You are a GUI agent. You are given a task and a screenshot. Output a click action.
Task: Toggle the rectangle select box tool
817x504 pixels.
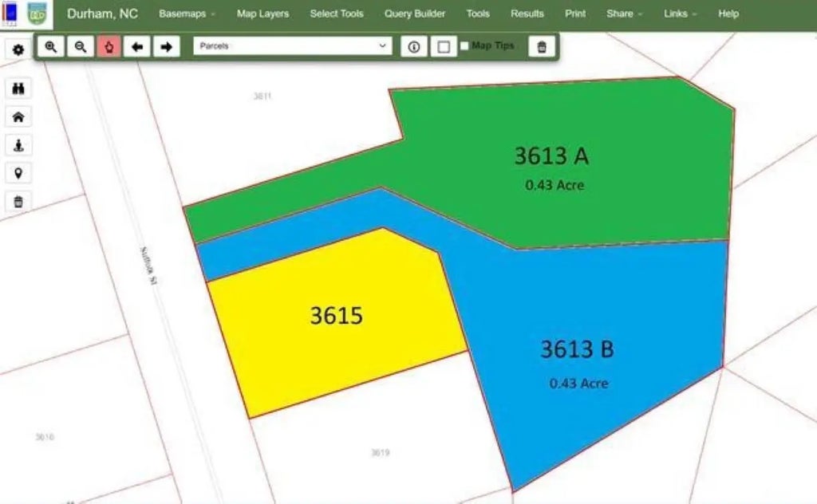tap(443, 47)
